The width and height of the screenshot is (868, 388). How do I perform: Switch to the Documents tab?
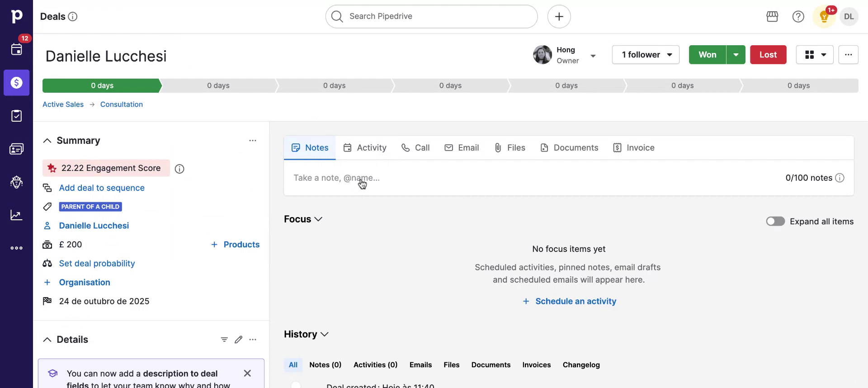(569, 148)
